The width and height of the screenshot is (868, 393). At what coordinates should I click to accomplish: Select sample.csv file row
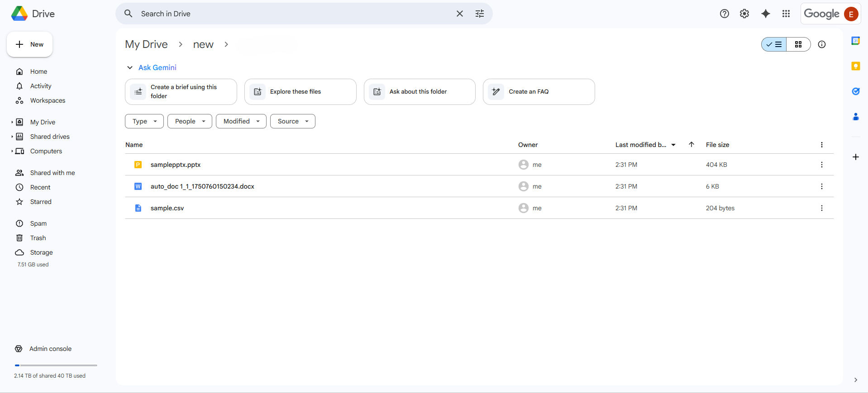[x=479, y=208]
